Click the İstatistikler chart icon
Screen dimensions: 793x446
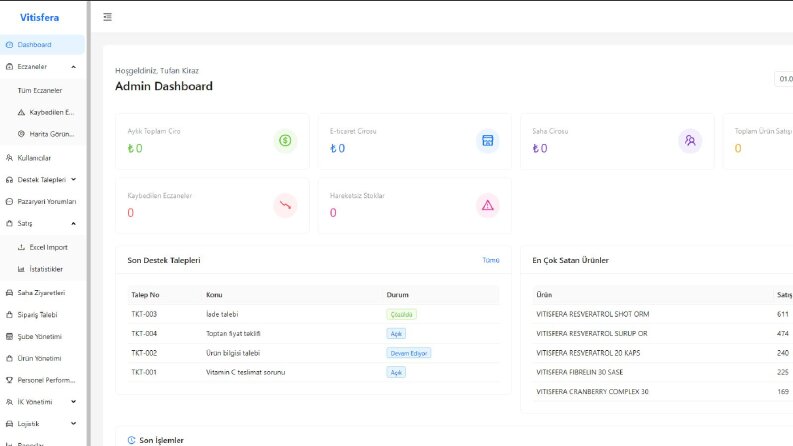click(21, 269)
